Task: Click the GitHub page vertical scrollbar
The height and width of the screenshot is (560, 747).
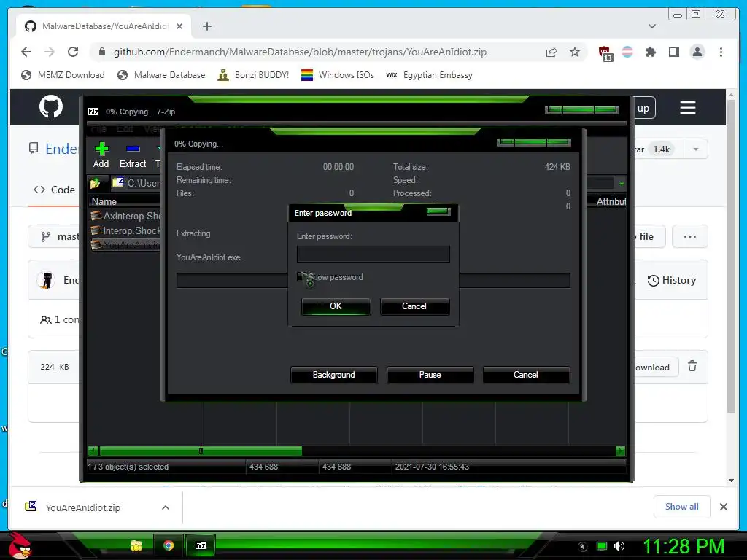Action: (x=731, y=257)
